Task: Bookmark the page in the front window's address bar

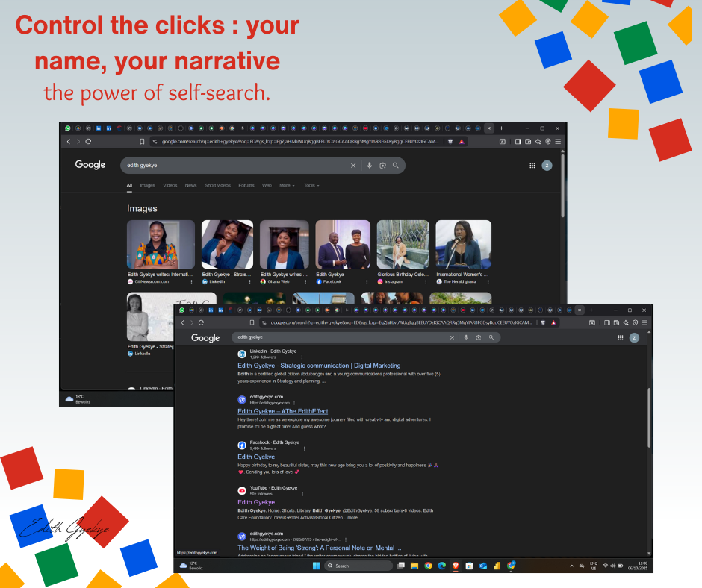Action: [x=253, y=322]
